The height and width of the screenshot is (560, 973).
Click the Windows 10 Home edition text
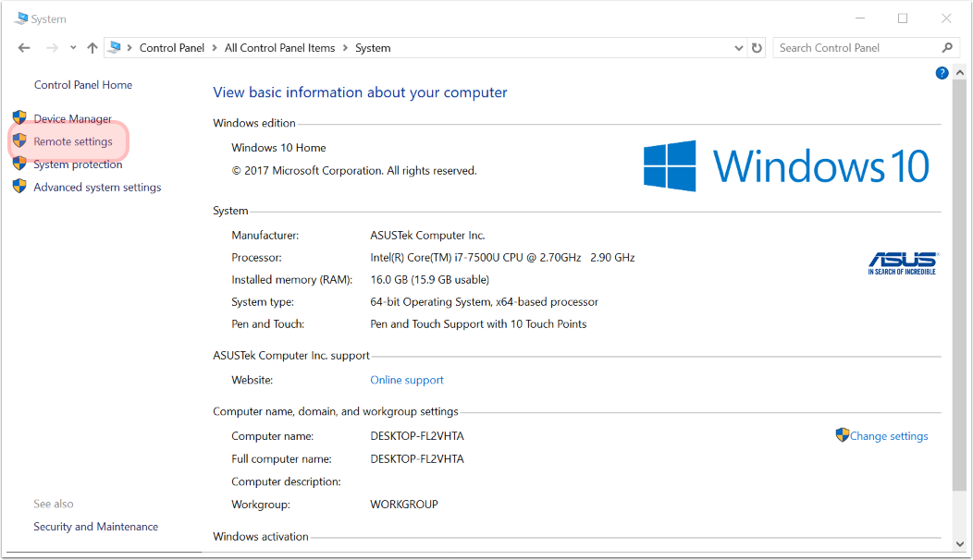278,148
